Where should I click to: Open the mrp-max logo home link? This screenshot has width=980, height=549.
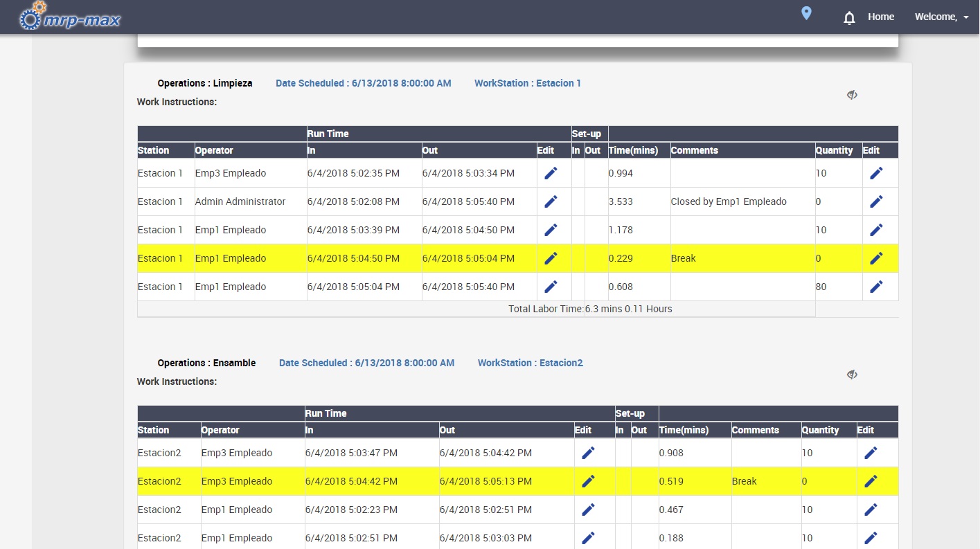(70, 17)
